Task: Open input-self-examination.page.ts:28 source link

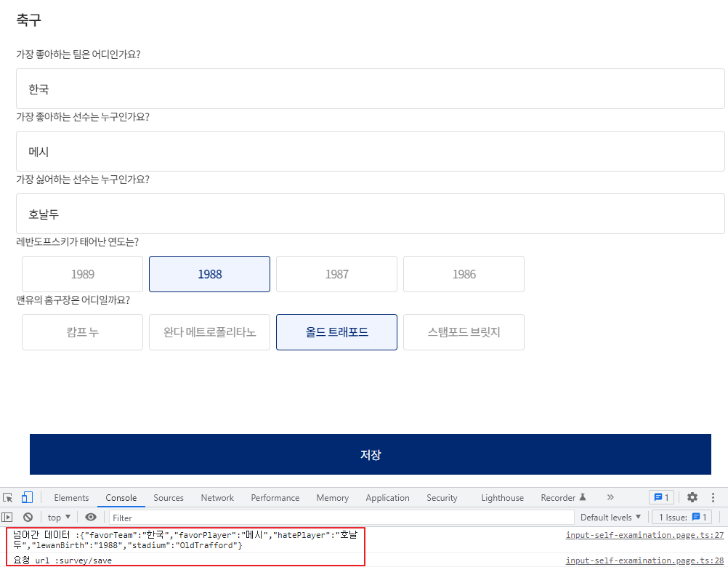Action: pos(644,560)
